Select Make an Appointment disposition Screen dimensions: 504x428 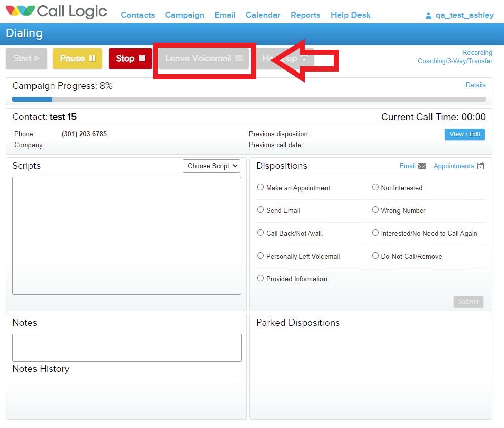(x=261, y=187)
